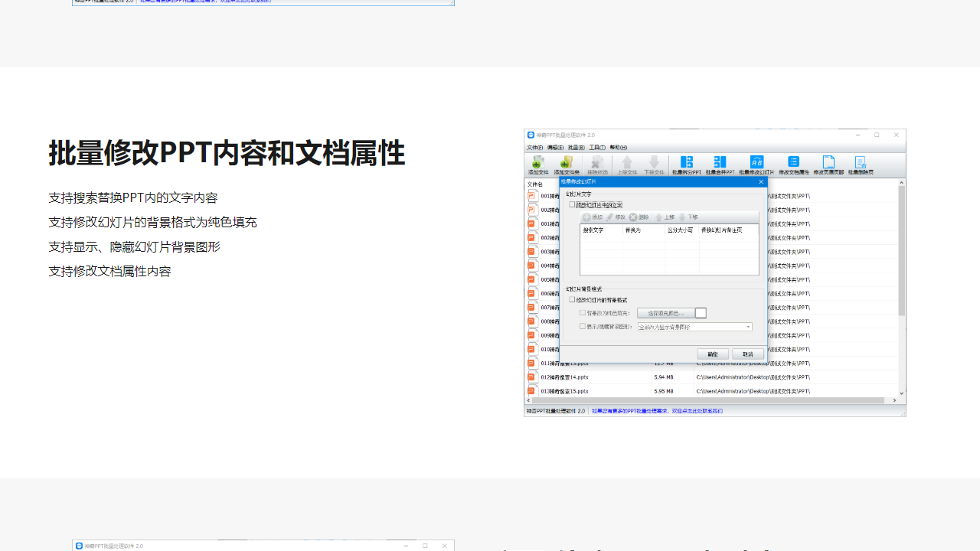Open 批量修改幻灯片 from the toolbar
Image resolution: width=980 pixels, height=551 pixels.
pos(758,164)
